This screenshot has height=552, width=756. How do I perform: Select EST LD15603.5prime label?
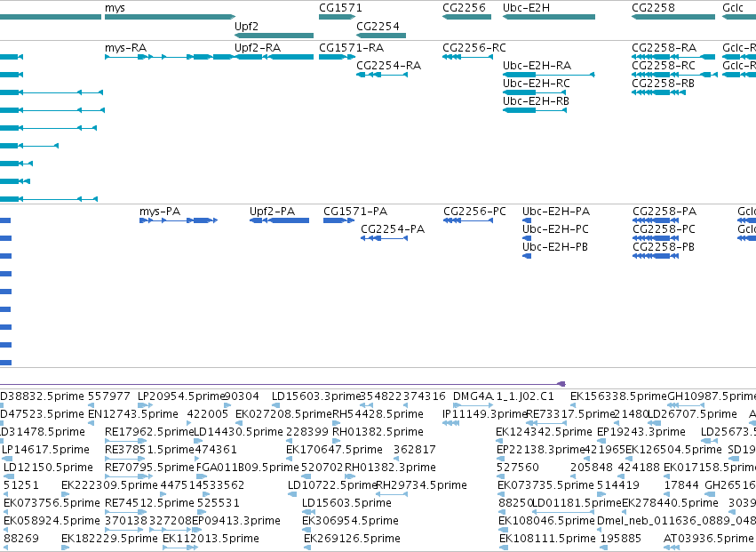click(x=346, y=503)
